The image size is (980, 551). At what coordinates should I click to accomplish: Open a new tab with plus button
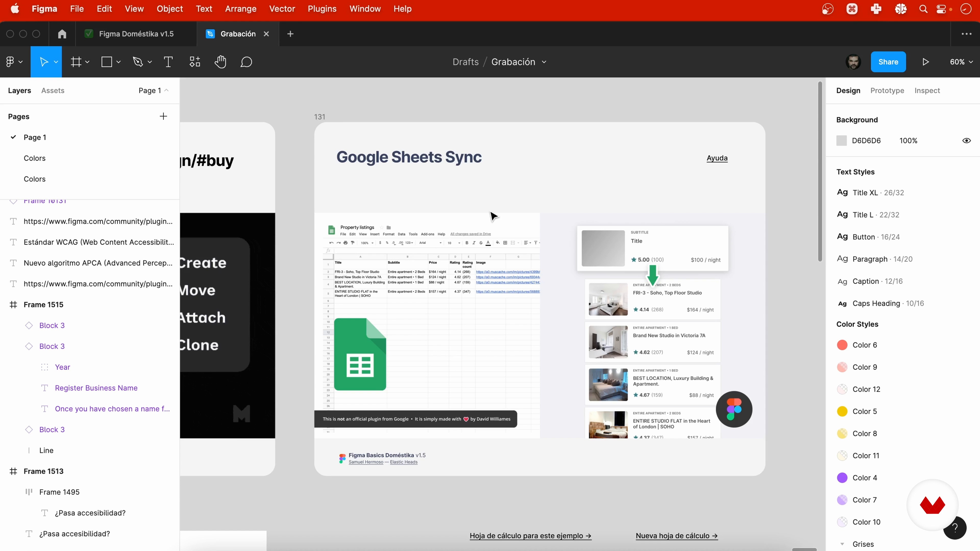(290, 34)
